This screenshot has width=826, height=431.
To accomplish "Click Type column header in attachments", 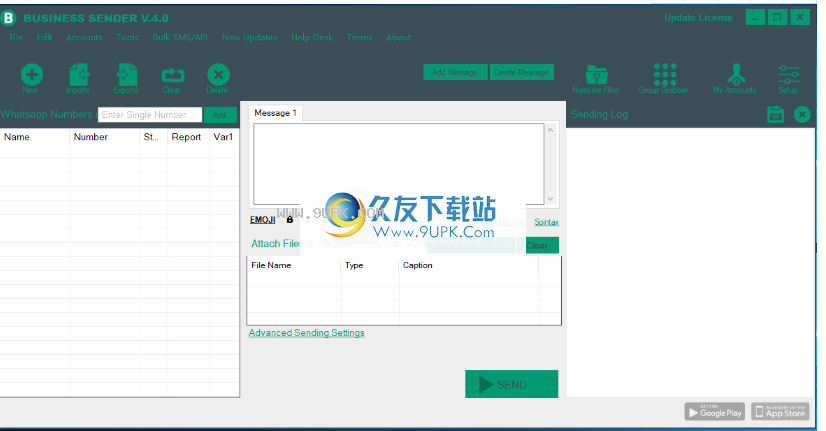I will click(x=370, y=266).
